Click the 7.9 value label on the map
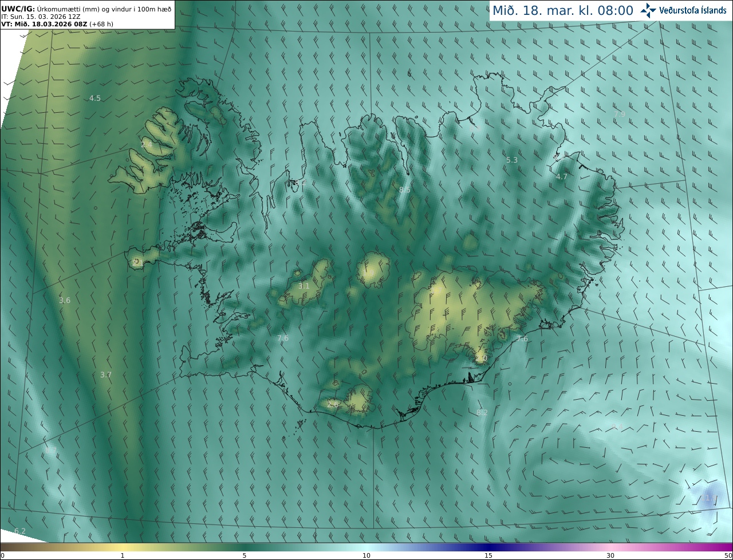 pos(620,115)
